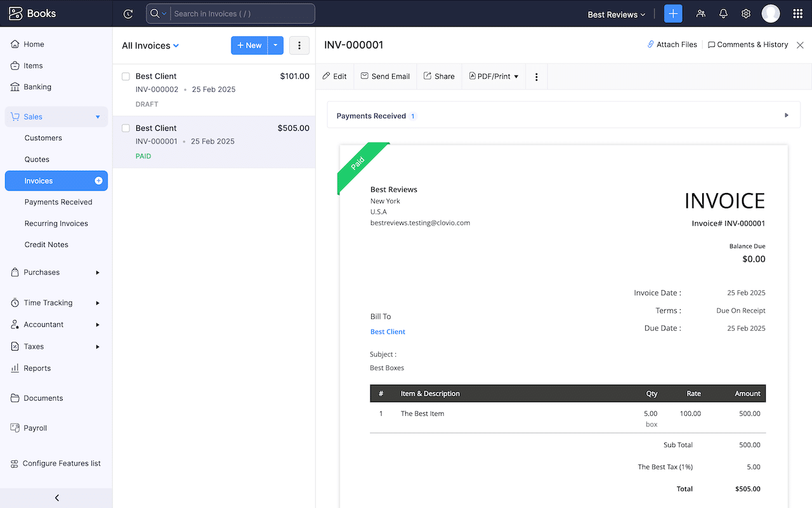Open the Zoho apps grid icon
812x508 pixels.
click(x=797, y=13)
